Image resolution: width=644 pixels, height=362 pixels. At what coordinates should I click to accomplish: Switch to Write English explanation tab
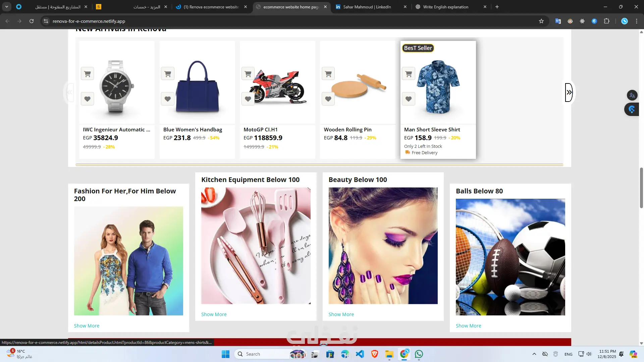coord(445,7)
